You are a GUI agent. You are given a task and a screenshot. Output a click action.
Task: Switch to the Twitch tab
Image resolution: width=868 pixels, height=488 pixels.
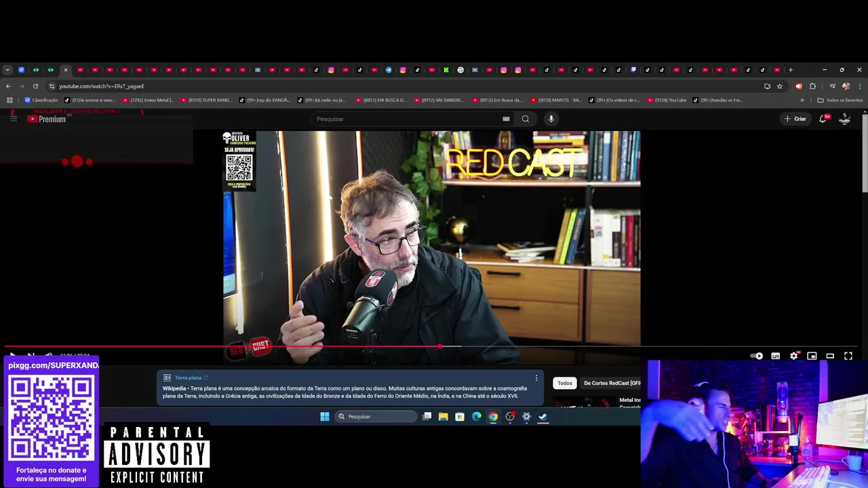click(633, 70)
